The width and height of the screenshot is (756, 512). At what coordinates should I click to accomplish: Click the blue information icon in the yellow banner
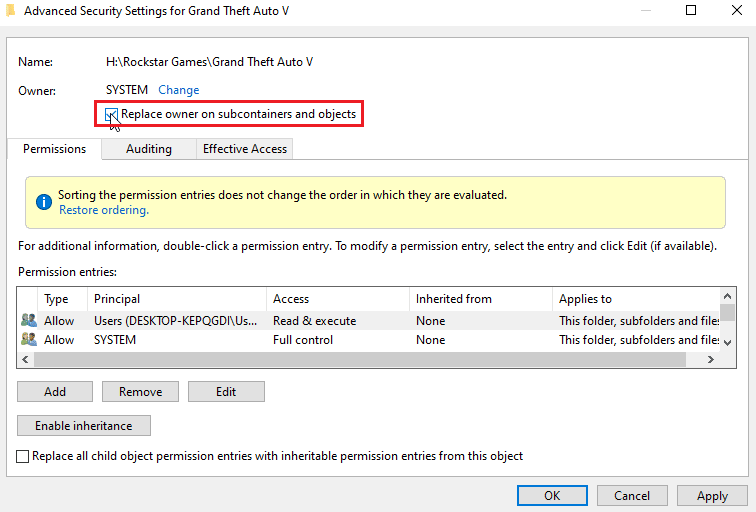point(43,202)
